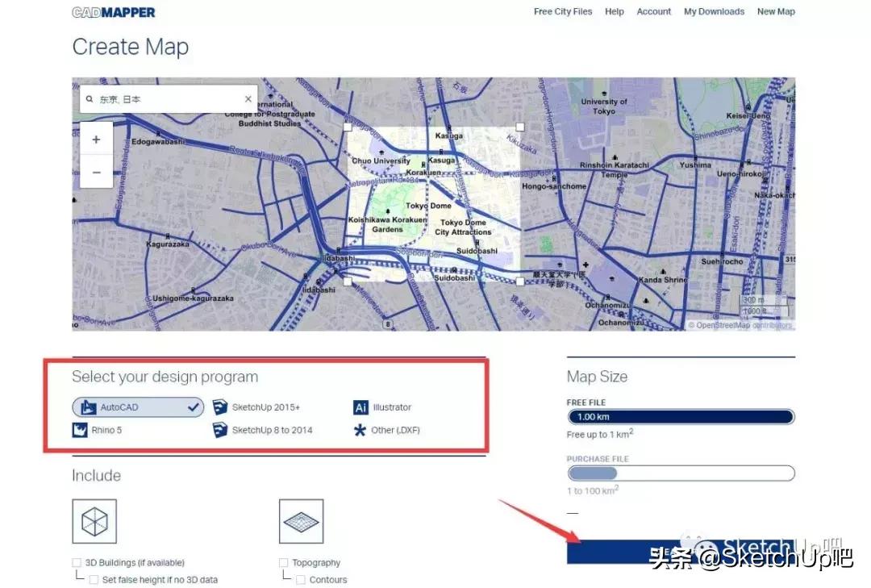Click the 3D Buildings cube icon
The width and height of the screenshot is (871, 588).
click(94, 520)
